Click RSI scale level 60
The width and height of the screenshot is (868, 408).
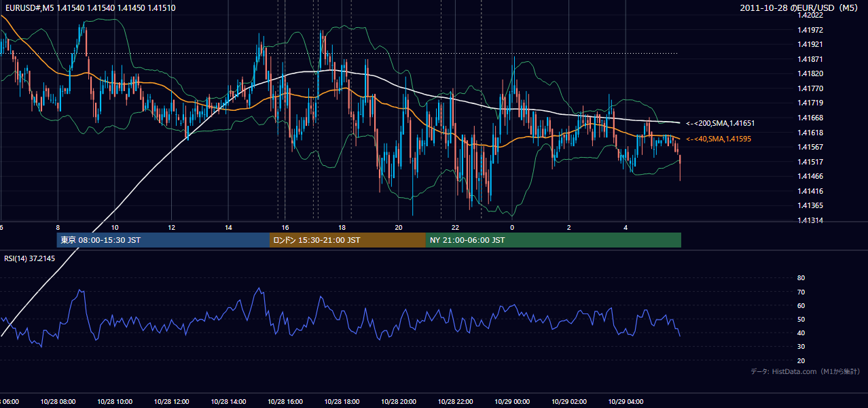(801, 305)
